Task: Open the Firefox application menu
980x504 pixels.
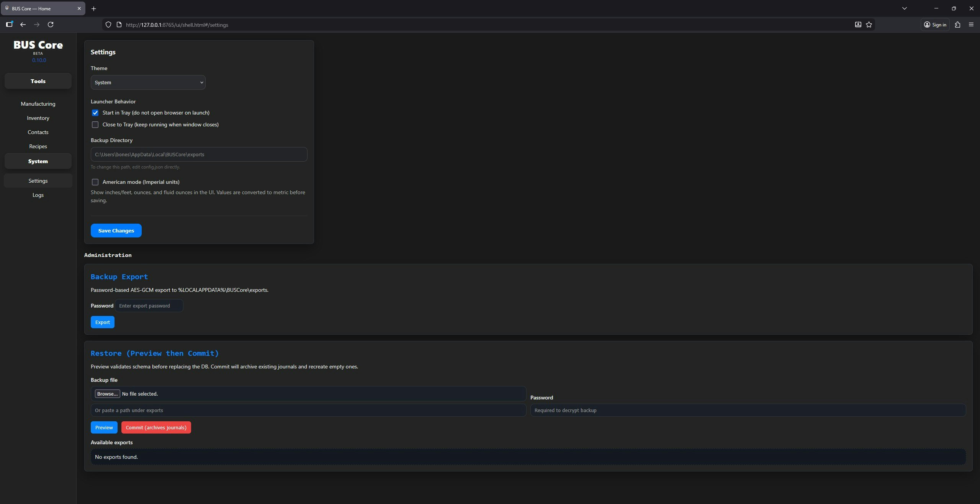Action: [x=971, y=25]
